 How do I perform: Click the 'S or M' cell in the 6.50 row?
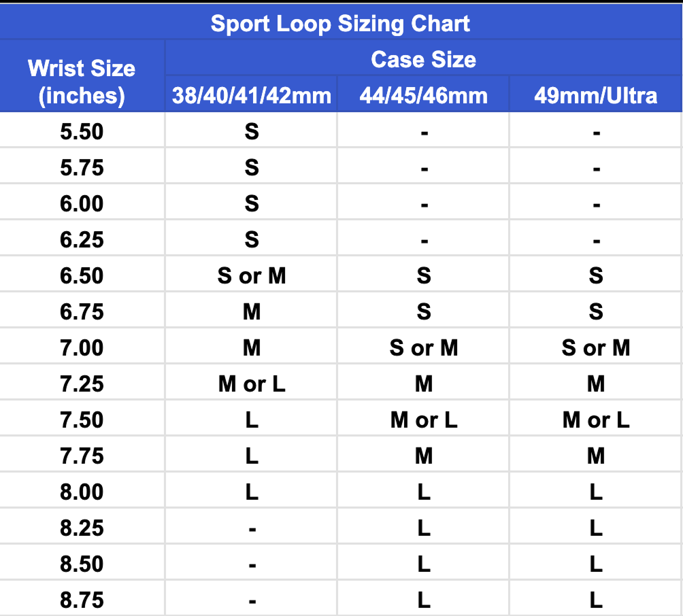click(x=251, y=275)
